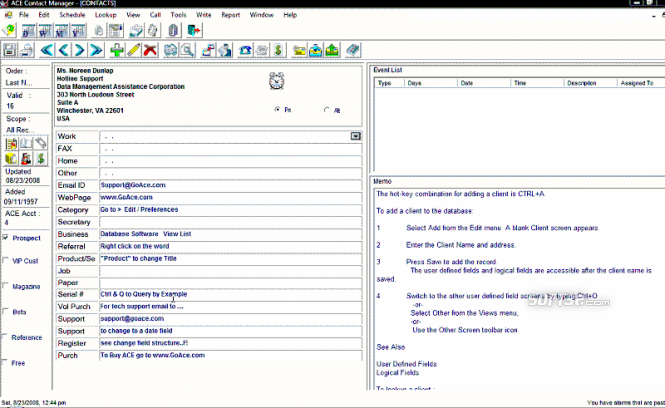Sort Event List by Date column header
Screen dimensions: 665x408
click(x=484, y=83)
